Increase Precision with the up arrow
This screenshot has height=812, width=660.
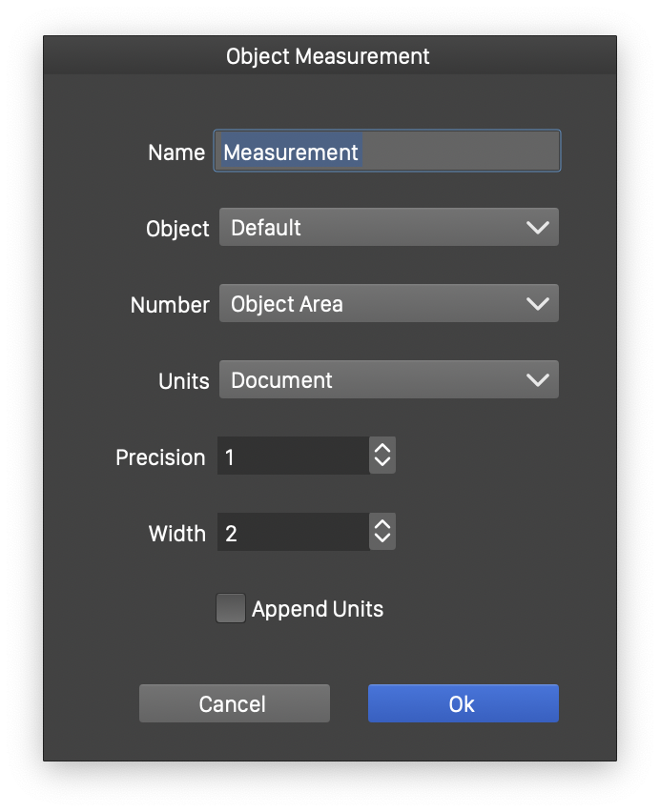point(382,449)
